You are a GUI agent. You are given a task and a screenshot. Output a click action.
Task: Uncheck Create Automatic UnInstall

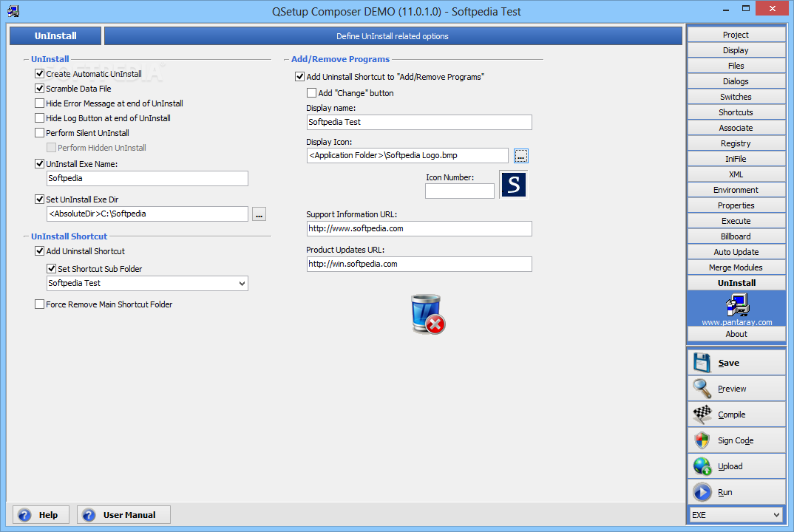pos(39,74)
